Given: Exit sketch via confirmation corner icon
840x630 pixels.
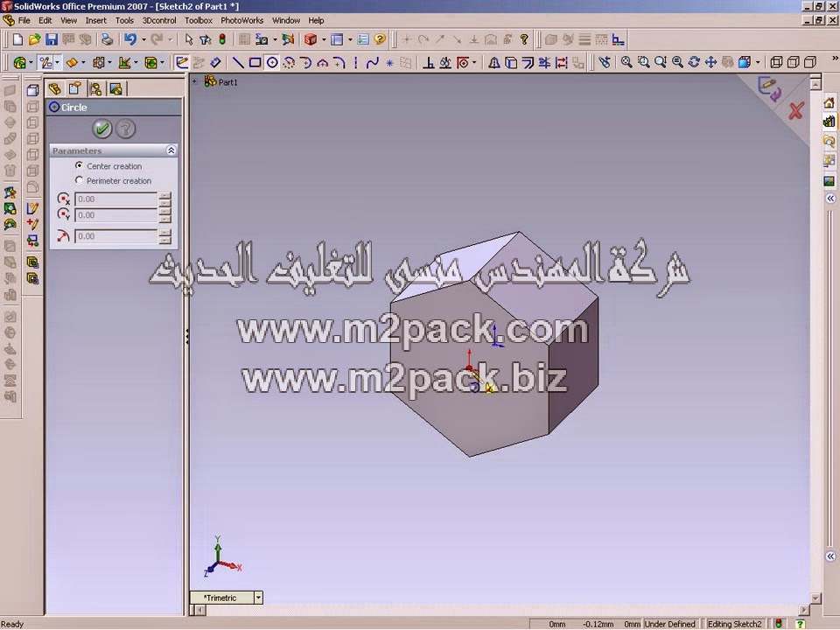Looking at the screenshot, I should tap(769, 89).
